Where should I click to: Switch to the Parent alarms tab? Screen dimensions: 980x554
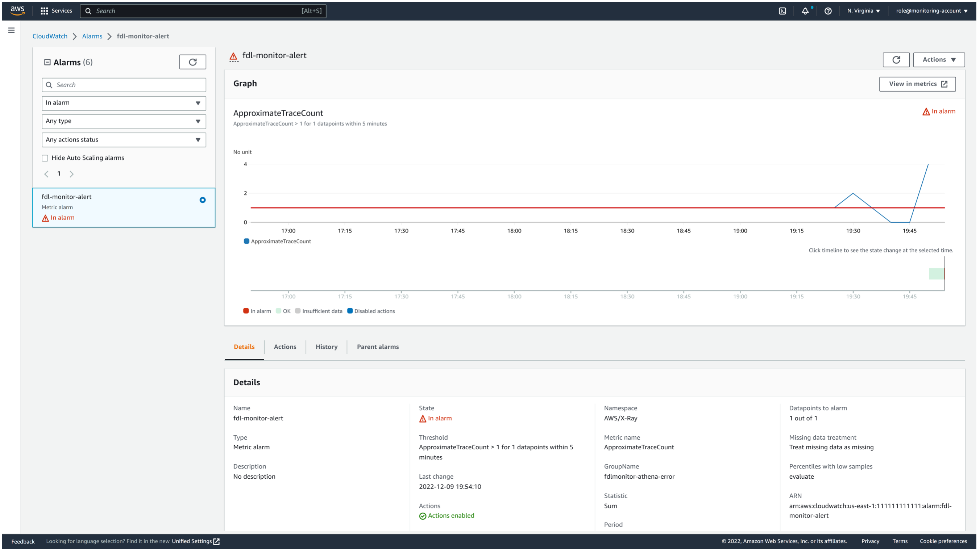pos(377,347)
